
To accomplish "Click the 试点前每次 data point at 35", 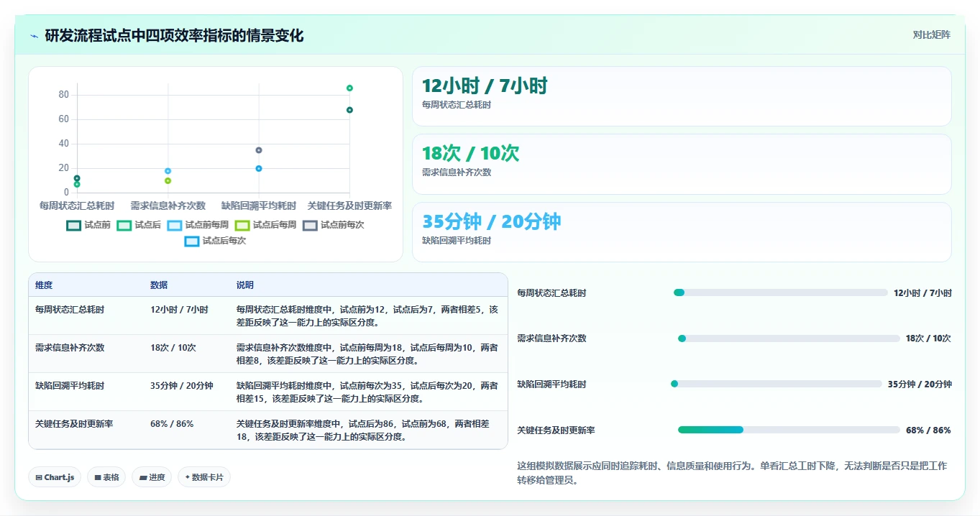I will coord(259,150).
